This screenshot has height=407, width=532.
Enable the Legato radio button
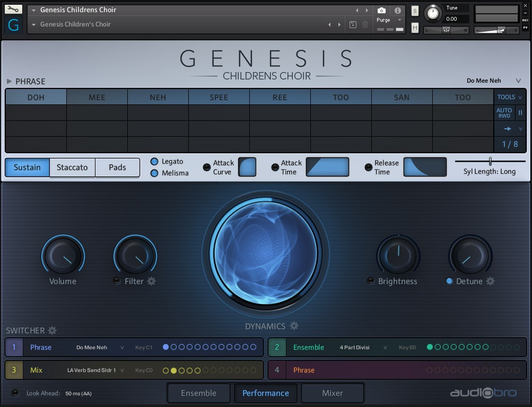(154, 162)
